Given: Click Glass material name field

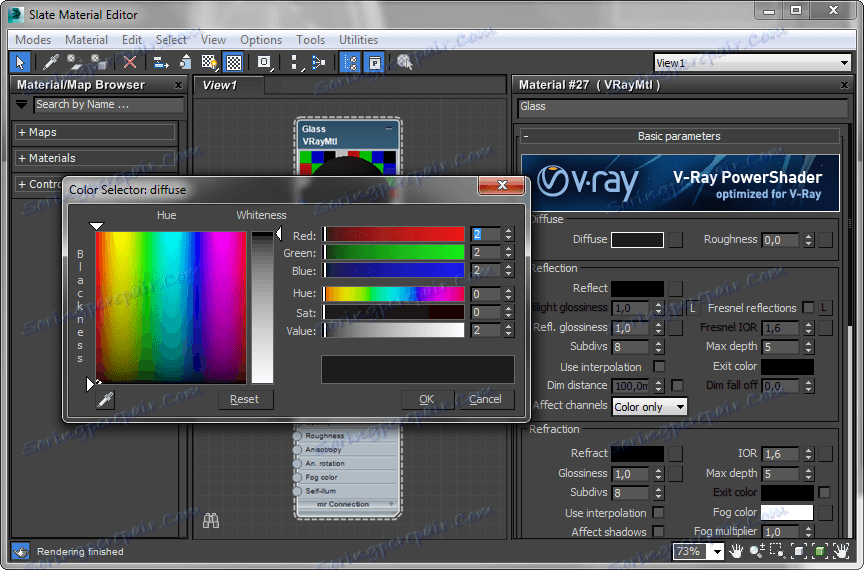Looking at the screenshot, I should [x=682, y=106].
